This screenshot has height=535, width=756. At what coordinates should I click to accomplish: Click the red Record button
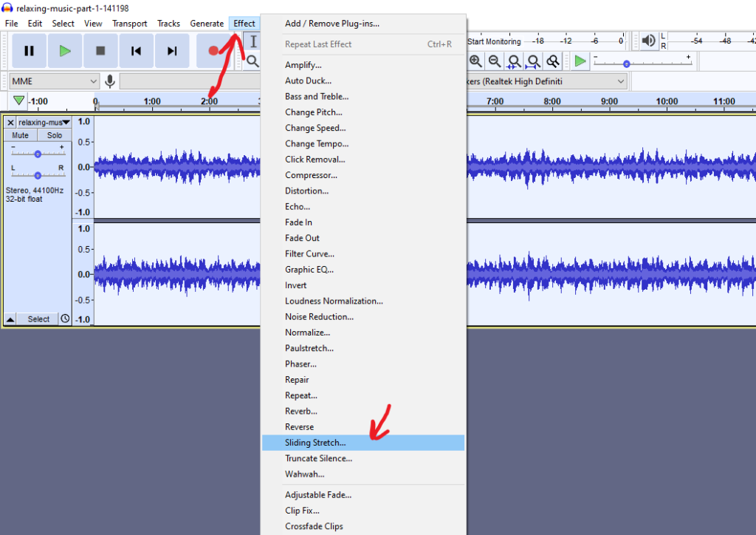tap(213, 51)
